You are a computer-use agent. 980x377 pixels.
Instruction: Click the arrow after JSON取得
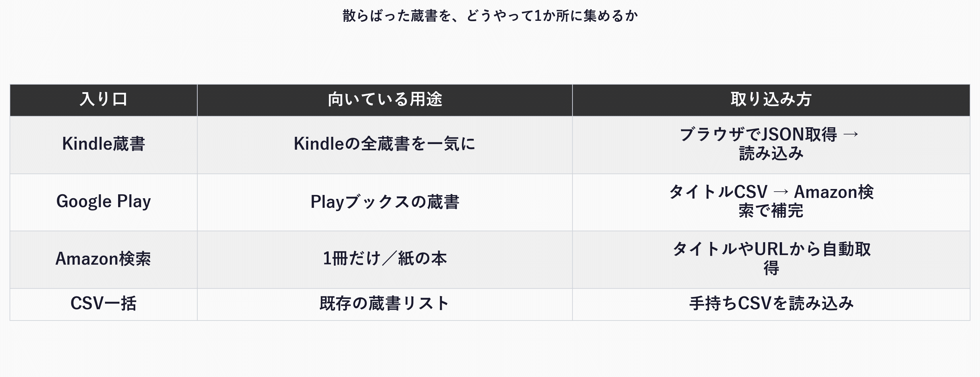[851, 134]
